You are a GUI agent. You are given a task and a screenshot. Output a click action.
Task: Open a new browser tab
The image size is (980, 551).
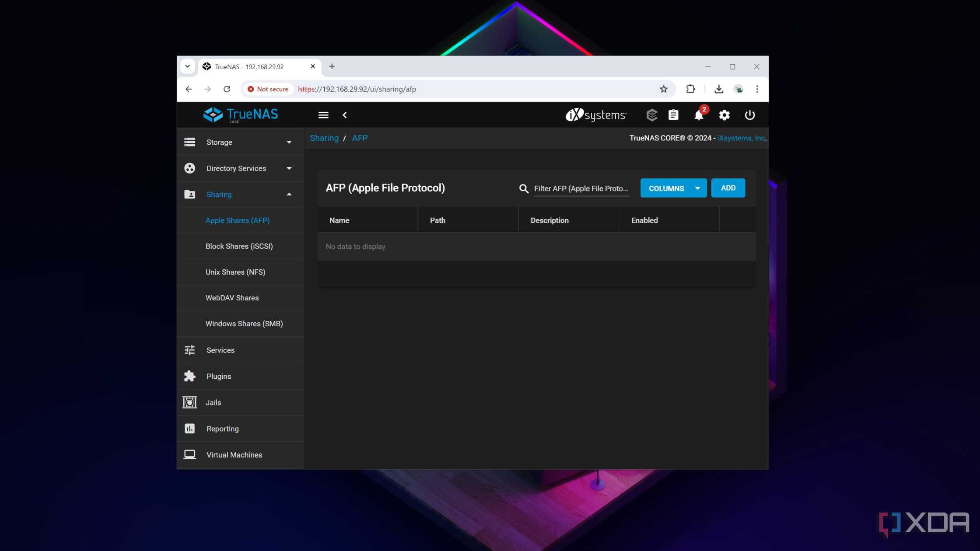(332, 66)
